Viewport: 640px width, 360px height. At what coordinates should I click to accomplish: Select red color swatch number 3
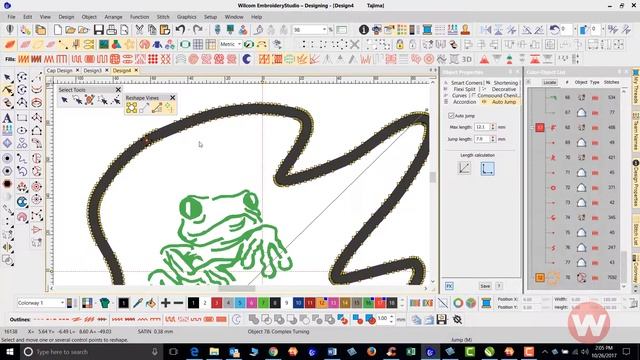(x=217, y=303)
